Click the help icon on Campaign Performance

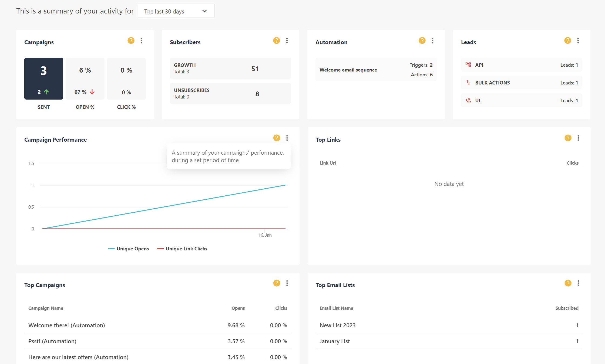tap(277, 138)
